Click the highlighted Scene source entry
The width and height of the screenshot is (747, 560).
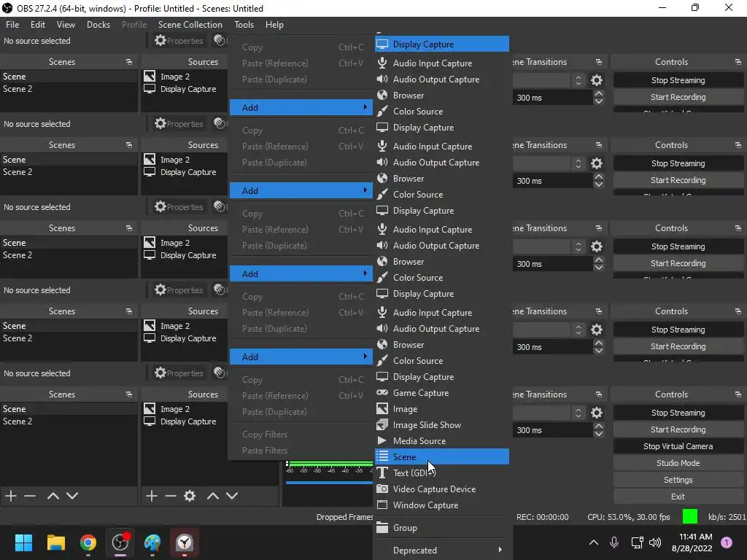pos(441,456)
